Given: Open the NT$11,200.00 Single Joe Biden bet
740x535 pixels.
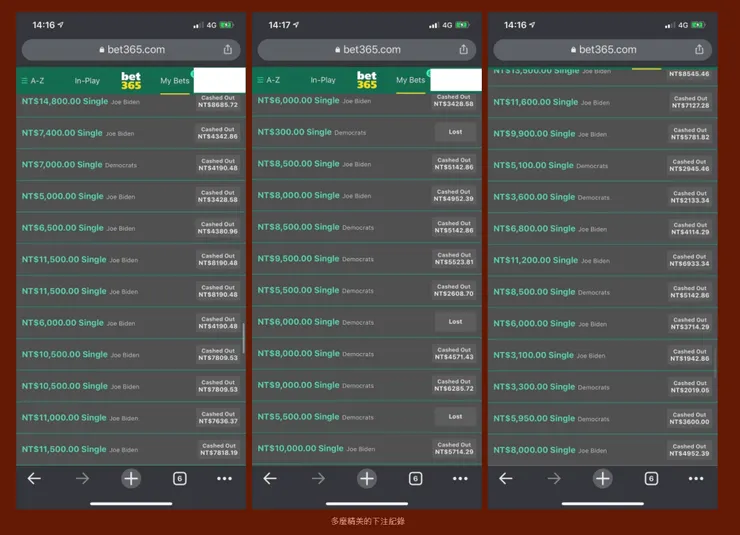Looking at the screenshot, I should pyautogui.click(x=603, y=260).
